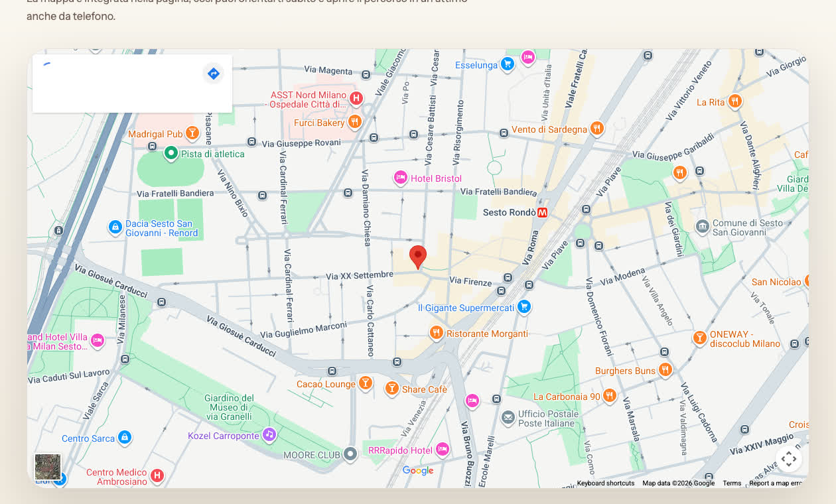Click Kozel Carroponte music marker
The height and width of the screenshot is (504, 836).
pos(269,434)
